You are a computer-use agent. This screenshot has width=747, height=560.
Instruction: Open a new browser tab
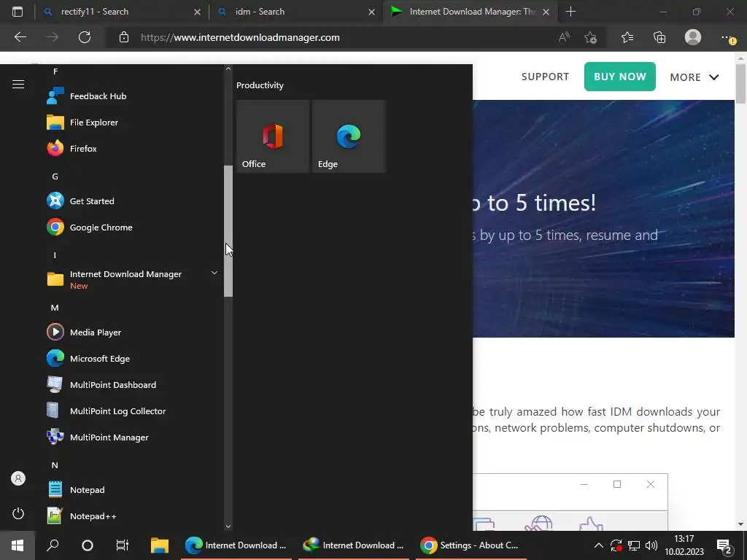(x=570, y=12)
